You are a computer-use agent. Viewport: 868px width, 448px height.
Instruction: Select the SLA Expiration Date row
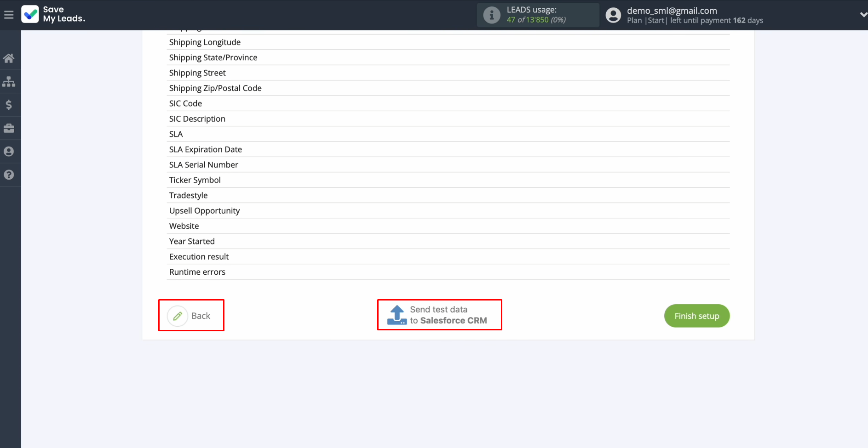[x=448, y=149]
